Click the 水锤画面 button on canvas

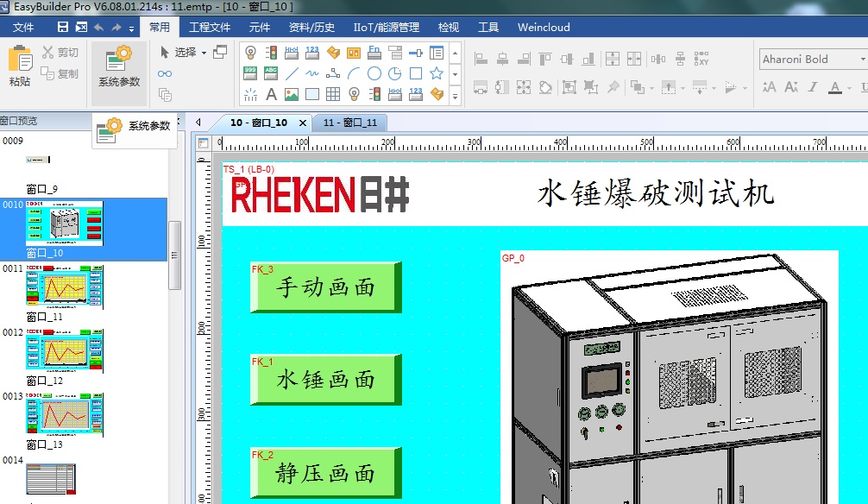pyautogui.click(x=325, y=380)
